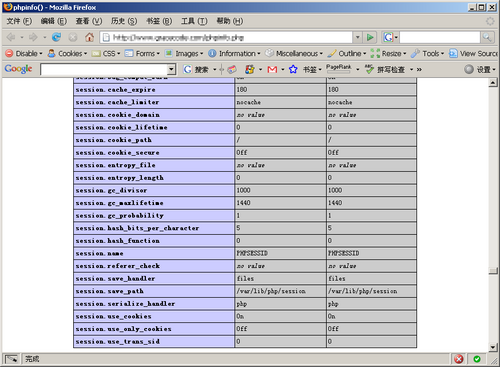Screen dimensions: 500x367
Task: Click the green check icon in status bar
Action: pos(477,359)
